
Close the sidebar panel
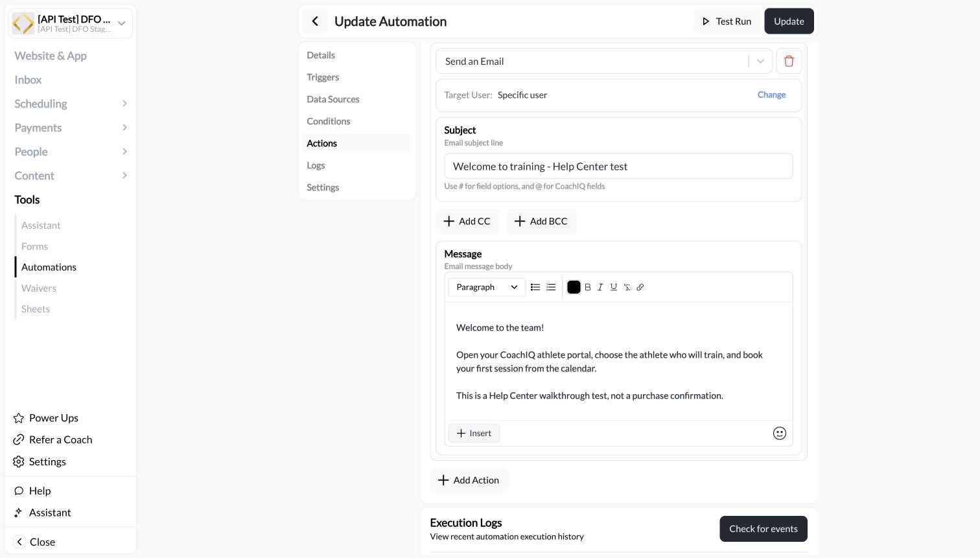tap(34, 542)
